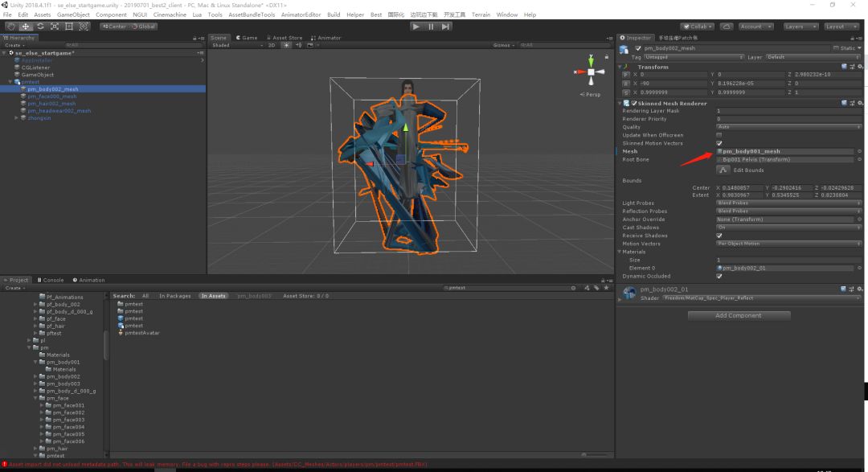Open the GameObject menu
The width and height of the screenshot is (868, 472).
[73, 14]
